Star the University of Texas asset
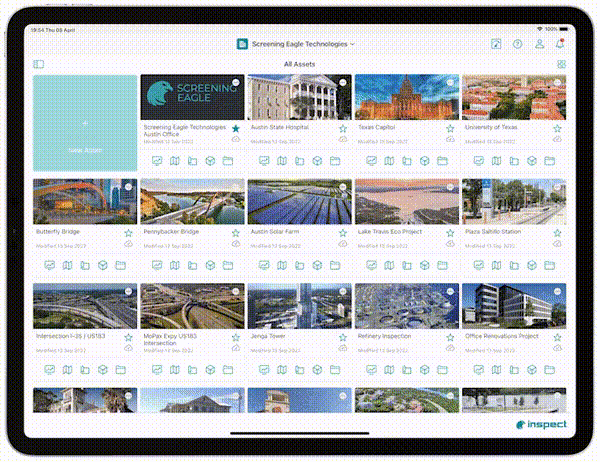This screenshot has height=462, width=600. click(557, 128)
